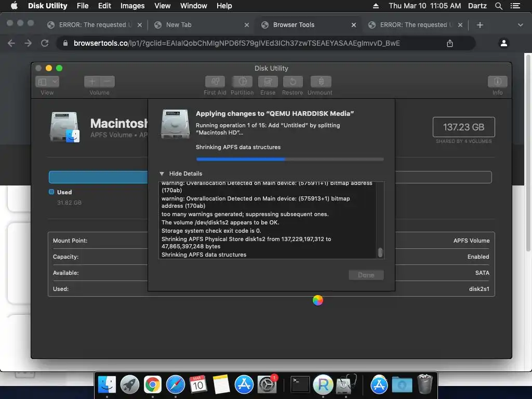
Task: Open the Help menu
Action: (224, 6)
